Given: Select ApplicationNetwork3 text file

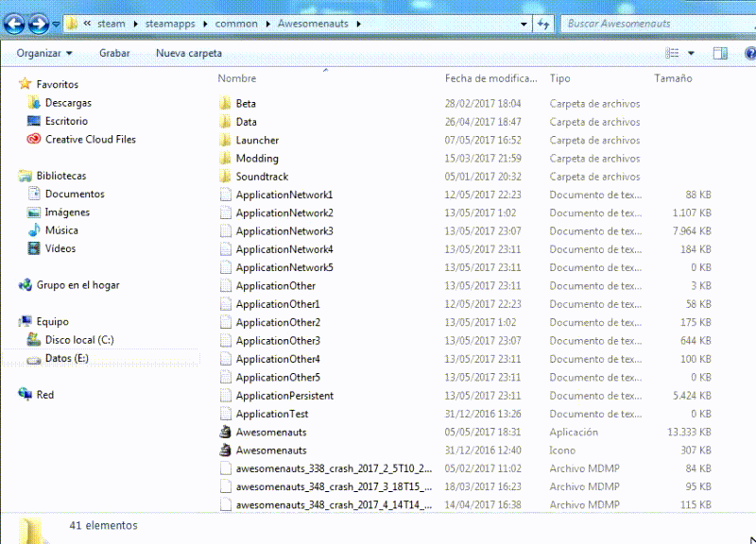Looking at the screenshot, I should [x=284, y=231].
